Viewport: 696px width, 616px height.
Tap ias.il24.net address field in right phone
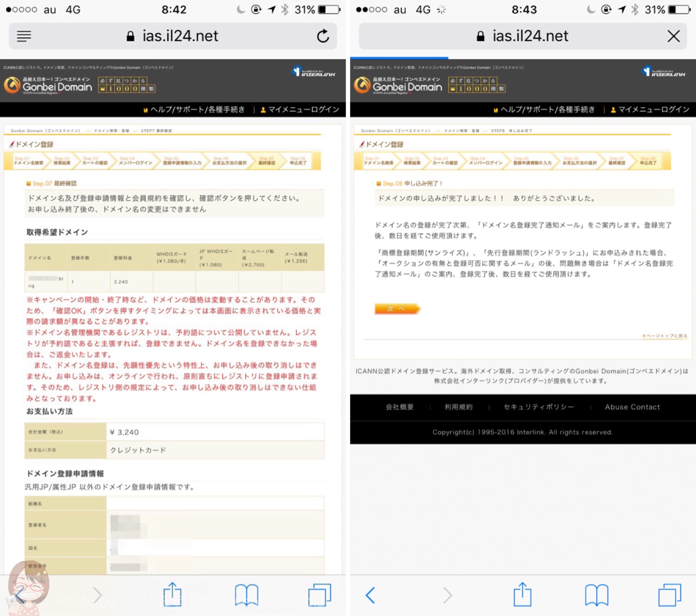[523, 36]
